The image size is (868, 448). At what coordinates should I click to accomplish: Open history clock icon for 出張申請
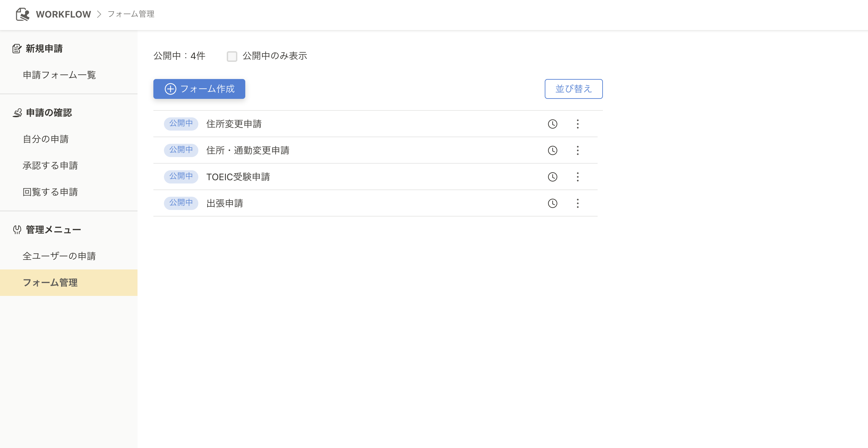pyautogui.click(x=552, y=203)
